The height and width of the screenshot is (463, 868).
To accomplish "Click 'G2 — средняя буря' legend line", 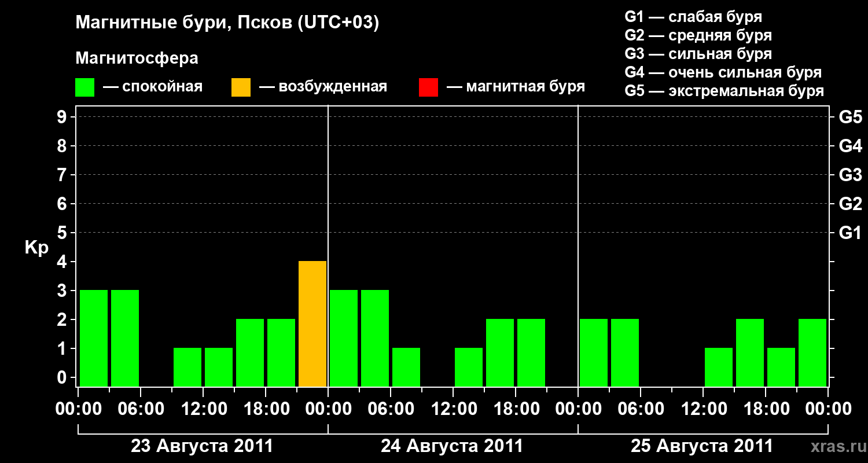I will point(698,35).
